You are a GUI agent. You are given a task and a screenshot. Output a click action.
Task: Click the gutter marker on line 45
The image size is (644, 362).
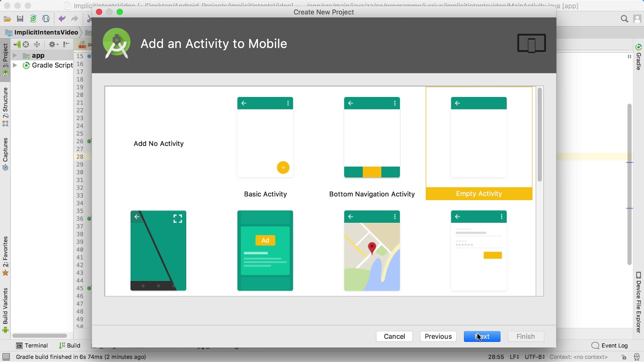(89, 288)
